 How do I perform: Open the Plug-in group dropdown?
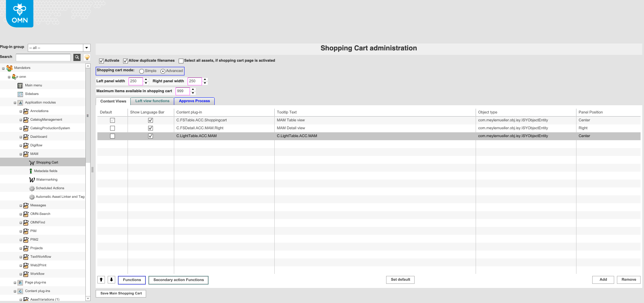click(x=87, y=48)
